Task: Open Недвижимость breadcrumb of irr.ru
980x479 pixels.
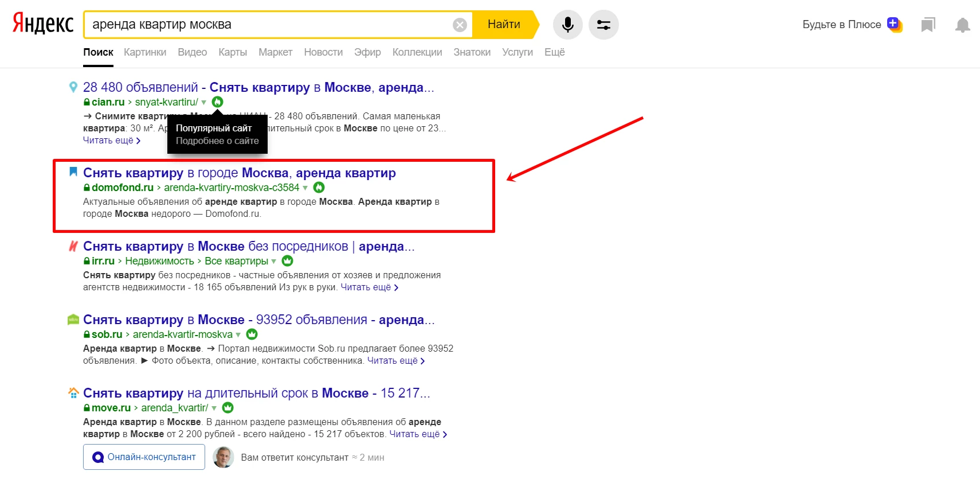Action: [x=159, y=261]
